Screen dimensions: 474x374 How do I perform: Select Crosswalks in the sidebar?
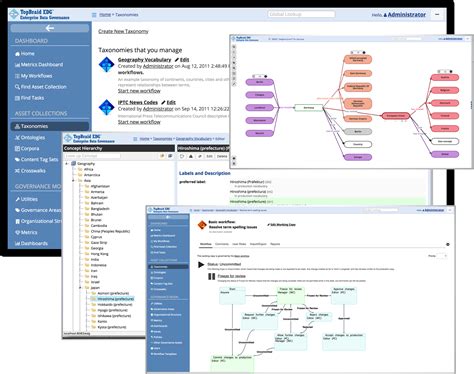30,171
